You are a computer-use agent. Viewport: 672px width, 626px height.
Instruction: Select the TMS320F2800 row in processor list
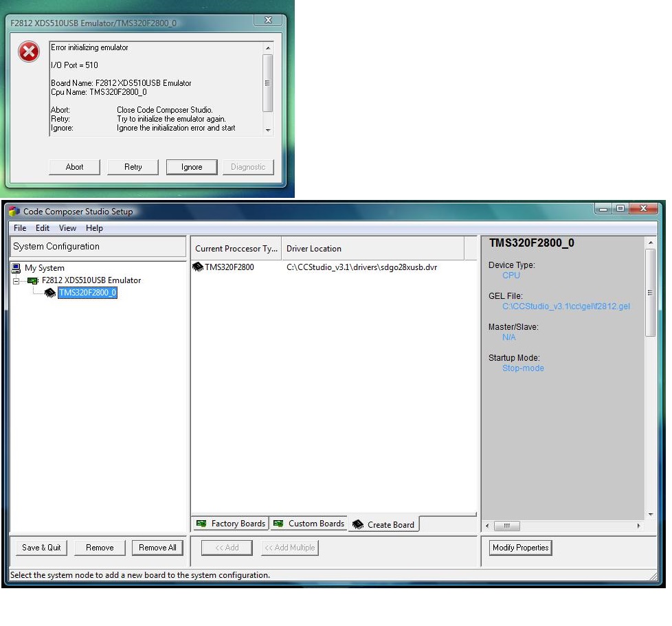coord(333,267)
